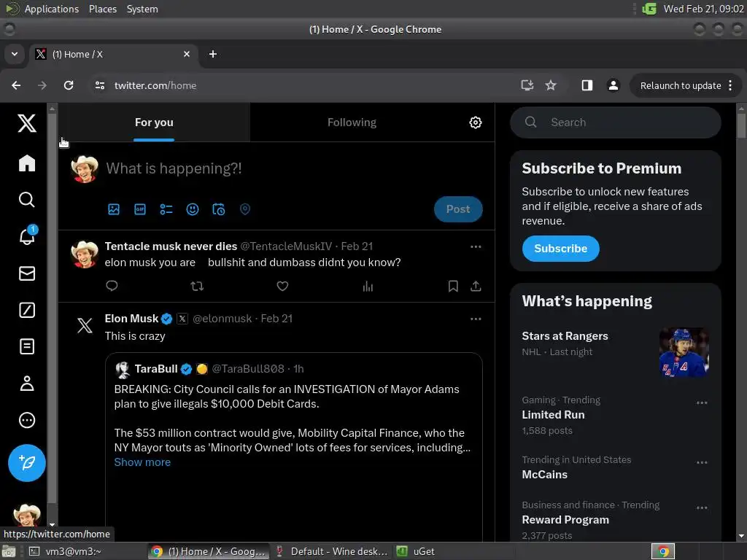Open Explore via sidebar magnifier icon
The image size is (747, 560).
[27, 200]
